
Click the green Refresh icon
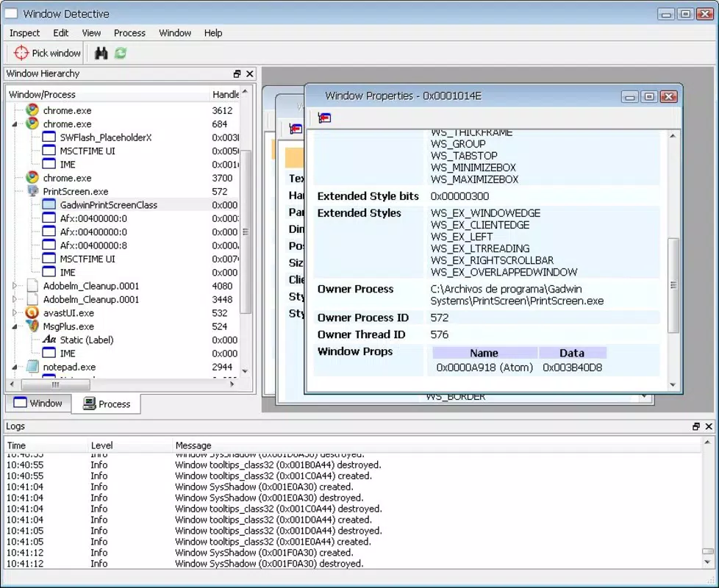click(x=120, y=53)
